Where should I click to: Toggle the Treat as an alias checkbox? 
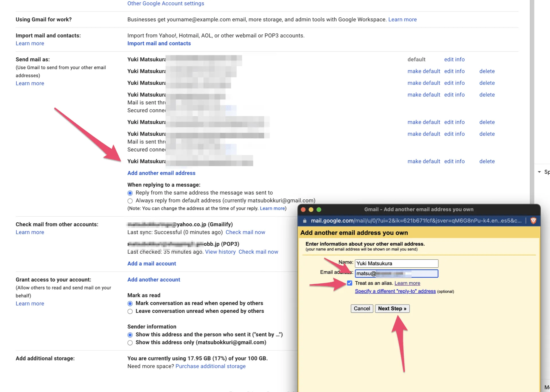click(x=349, y=283)
